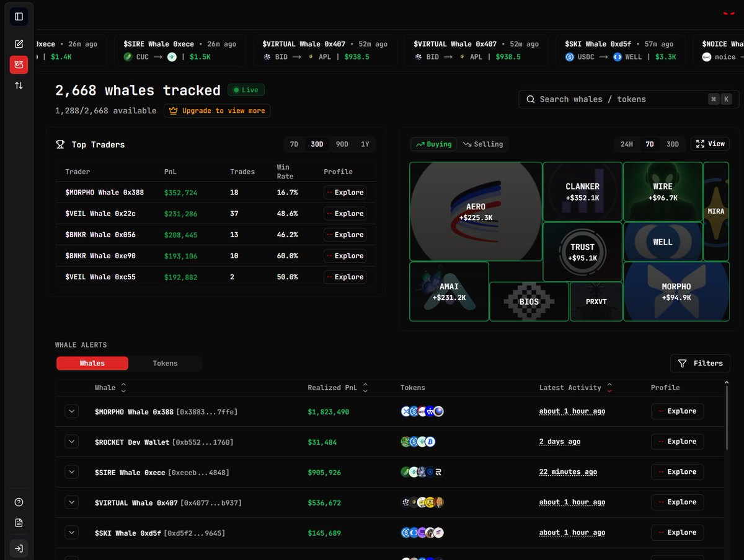
Task: Open the AMAI heatmap tile
Action: 449,291
